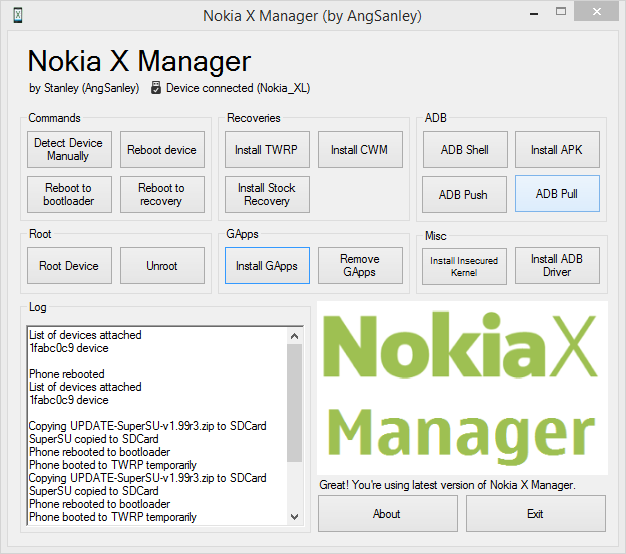Click Install CWM button

[x=360, y=150]
